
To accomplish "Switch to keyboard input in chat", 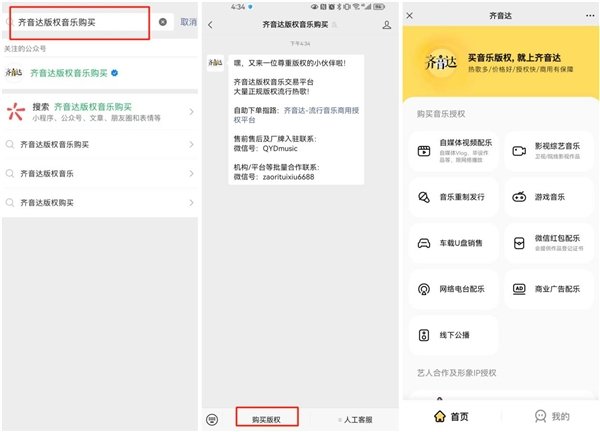I will [x=212, y=419].
